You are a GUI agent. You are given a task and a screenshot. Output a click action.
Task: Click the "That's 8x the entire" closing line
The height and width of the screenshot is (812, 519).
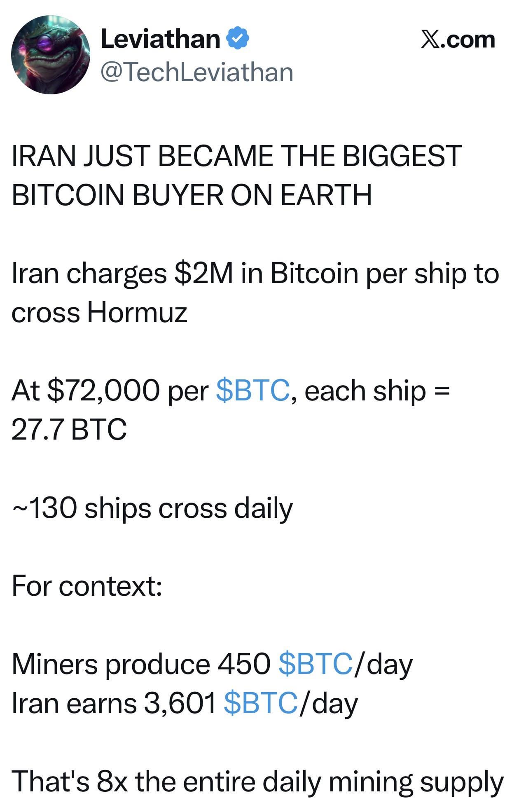point(257,781)
